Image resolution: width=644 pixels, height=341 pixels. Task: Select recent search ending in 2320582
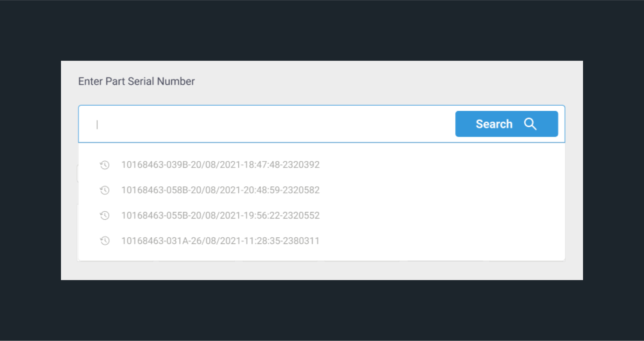coord(322,190)
